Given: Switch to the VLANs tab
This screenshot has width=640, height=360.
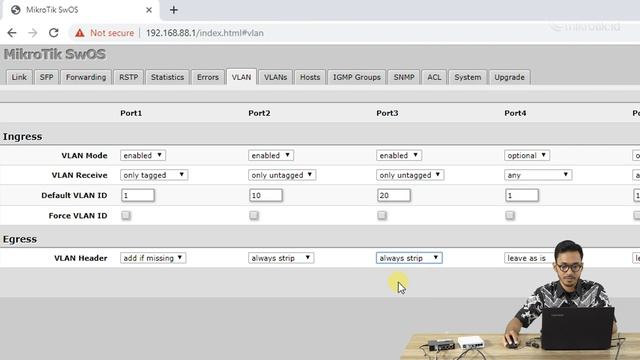Looking at the screenshot, I should pyautogui.click(x=276, y=77).
